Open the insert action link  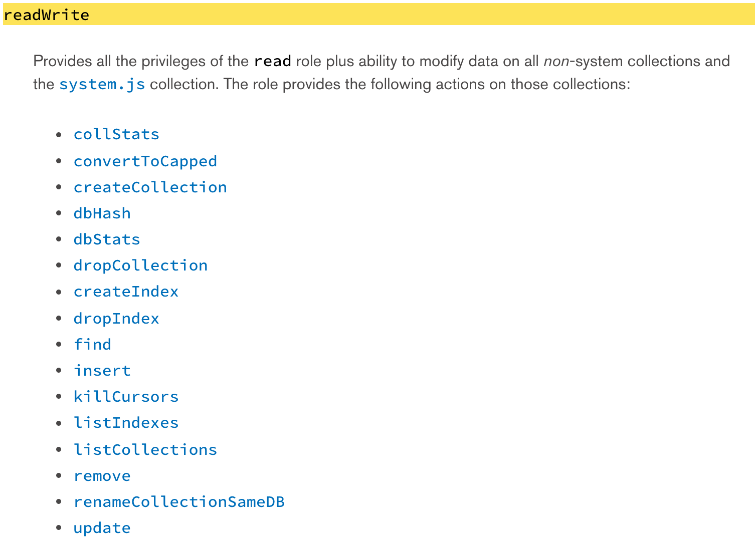coord(102,371)
